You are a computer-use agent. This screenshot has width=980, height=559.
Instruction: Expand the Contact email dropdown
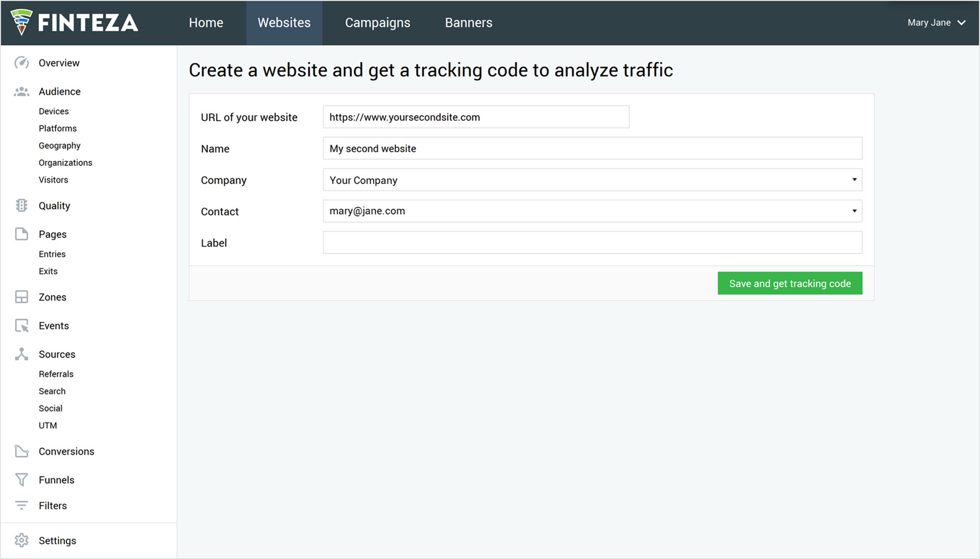[x=854, y=211]
